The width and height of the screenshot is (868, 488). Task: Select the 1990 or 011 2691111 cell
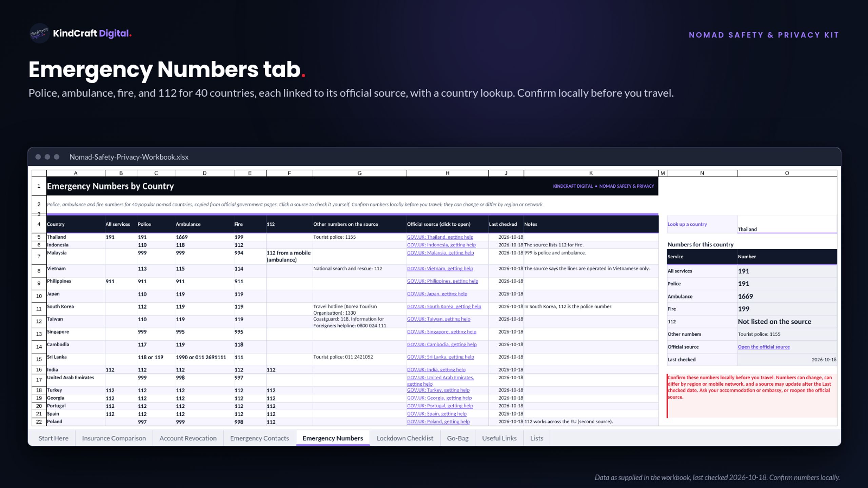[x=204, y=359]
